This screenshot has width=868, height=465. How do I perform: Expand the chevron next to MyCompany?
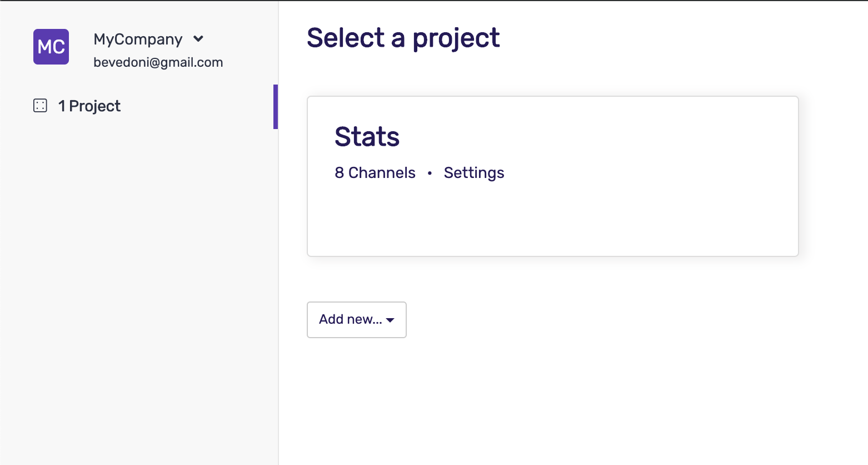198,39
